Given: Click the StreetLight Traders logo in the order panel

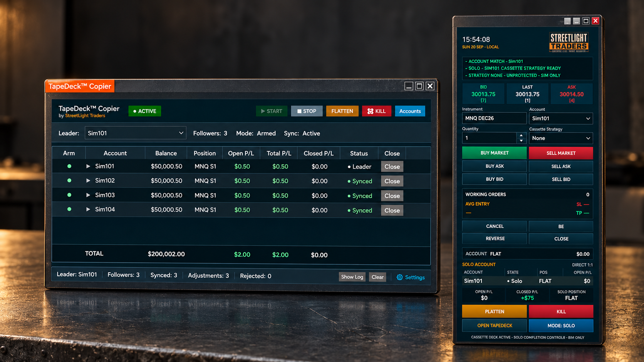Looking at the screenshot, I should point(569,43).
